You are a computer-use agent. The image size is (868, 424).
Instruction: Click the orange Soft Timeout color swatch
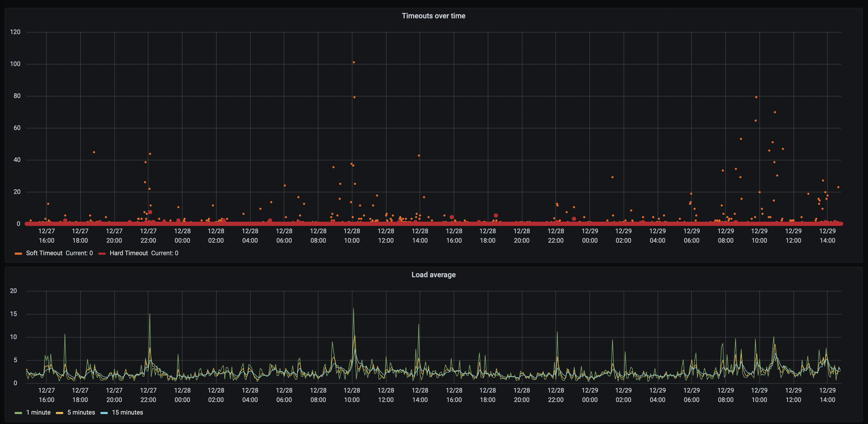click(x=19, y=254)
